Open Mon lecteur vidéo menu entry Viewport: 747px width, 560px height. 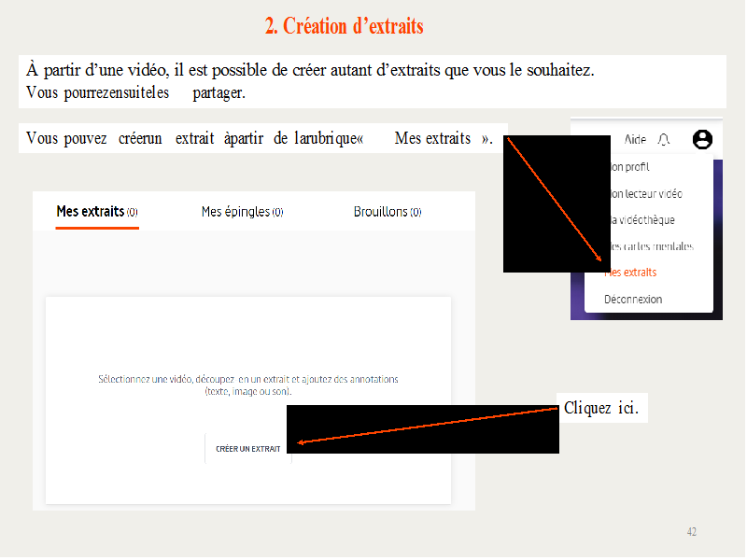pos(644,194)
